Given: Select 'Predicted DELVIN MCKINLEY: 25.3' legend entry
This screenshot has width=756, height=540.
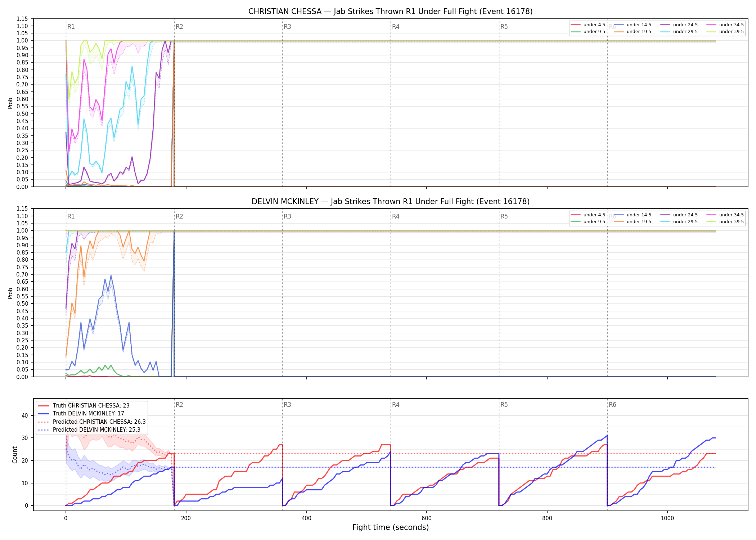Looking at the screenshot, I should point(89,429).
